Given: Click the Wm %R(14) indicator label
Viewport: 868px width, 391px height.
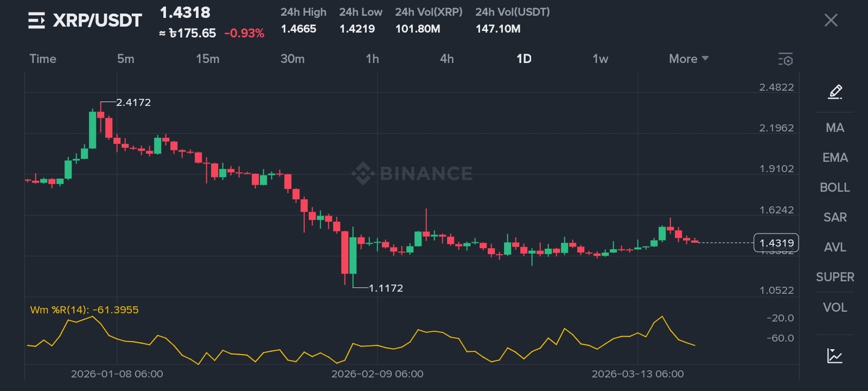Looking at the screenshot, I should (84, 310).
